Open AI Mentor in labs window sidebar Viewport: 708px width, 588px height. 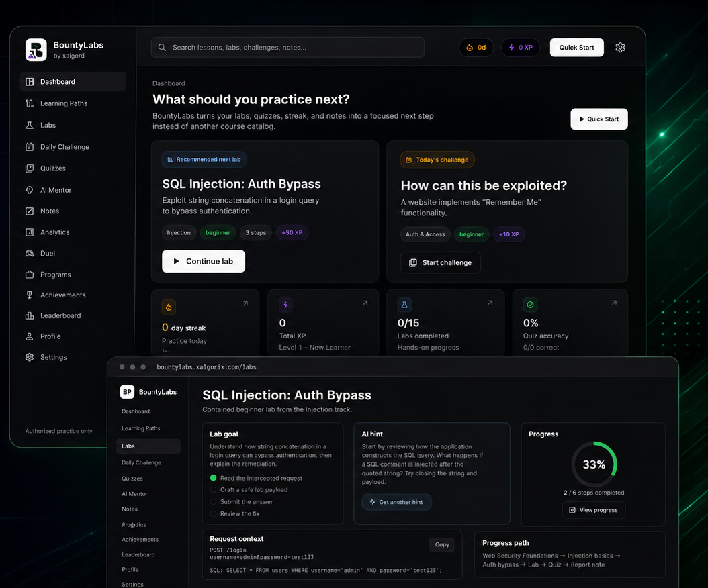pos(134,493)
